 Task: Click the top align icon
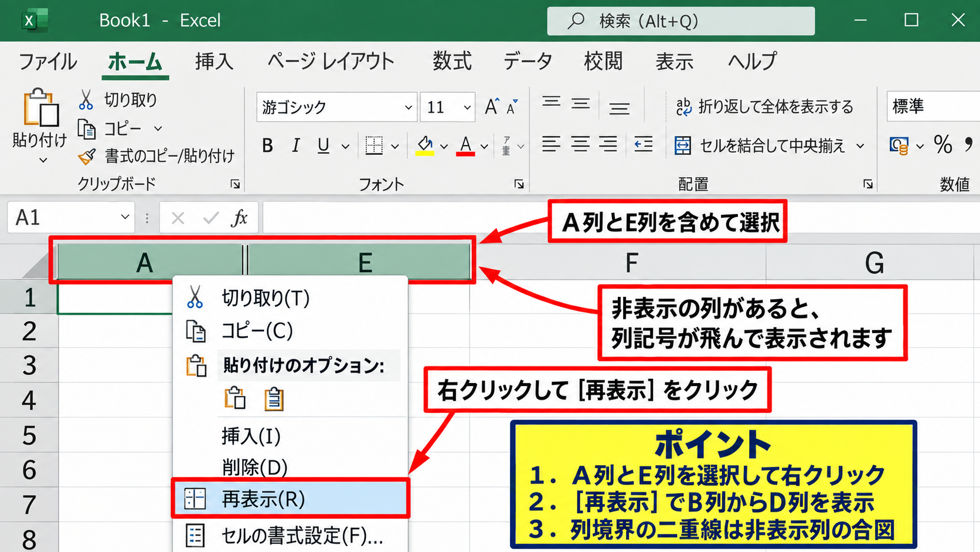(x=551, y=102)
